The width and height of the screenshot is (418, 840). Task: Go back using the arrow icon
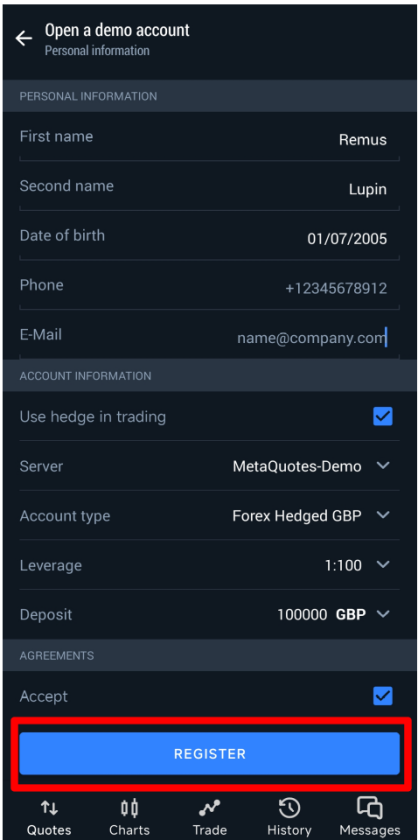[x=24, y=39]
